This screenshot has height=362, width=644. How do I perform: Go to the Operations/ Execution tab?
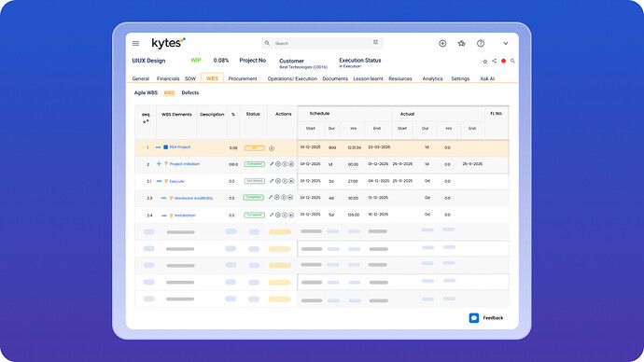pyautogui.click(x=292, y=78)
